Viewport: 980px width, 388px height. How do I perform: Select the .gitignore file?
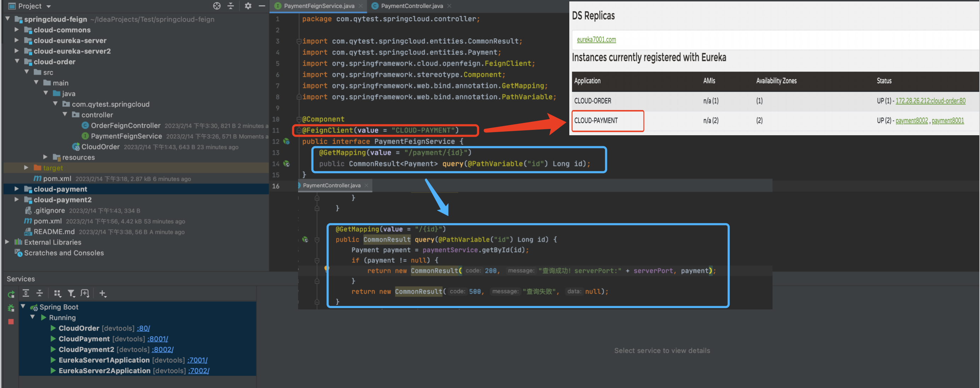(49, 210)
